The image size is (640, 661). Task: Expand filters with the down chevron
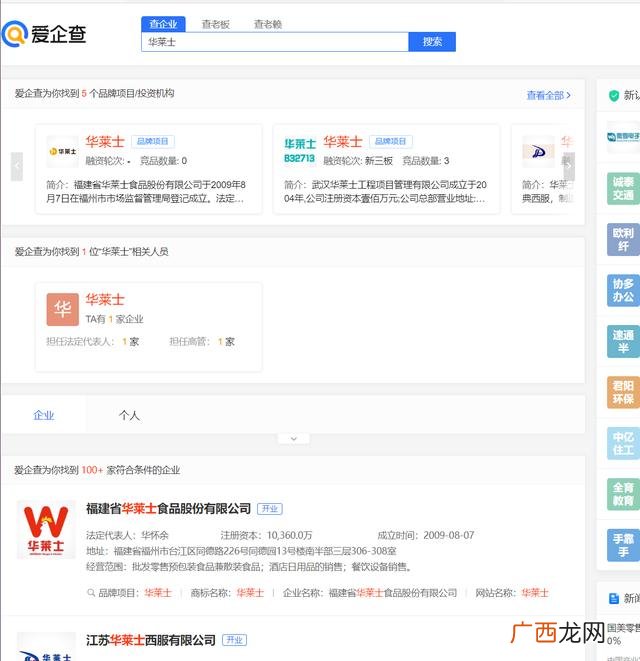tap(294, 439)
